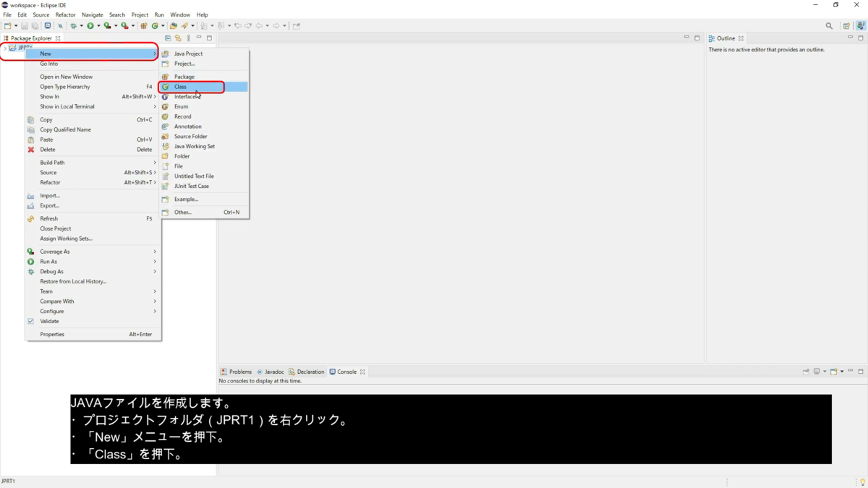
Task: Maximize the editor area
Action: (697, 38)
